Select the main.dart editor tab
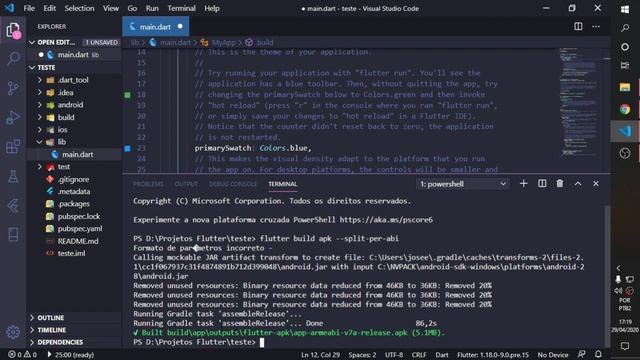Screen dimensions: 640x360 pyautogui.click(x=156, y=27)
